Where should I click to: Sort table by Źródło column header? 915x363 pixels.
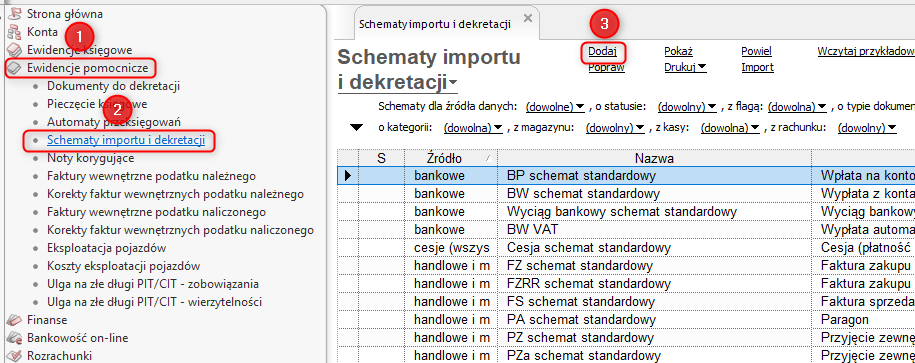(x=450, y=158)
